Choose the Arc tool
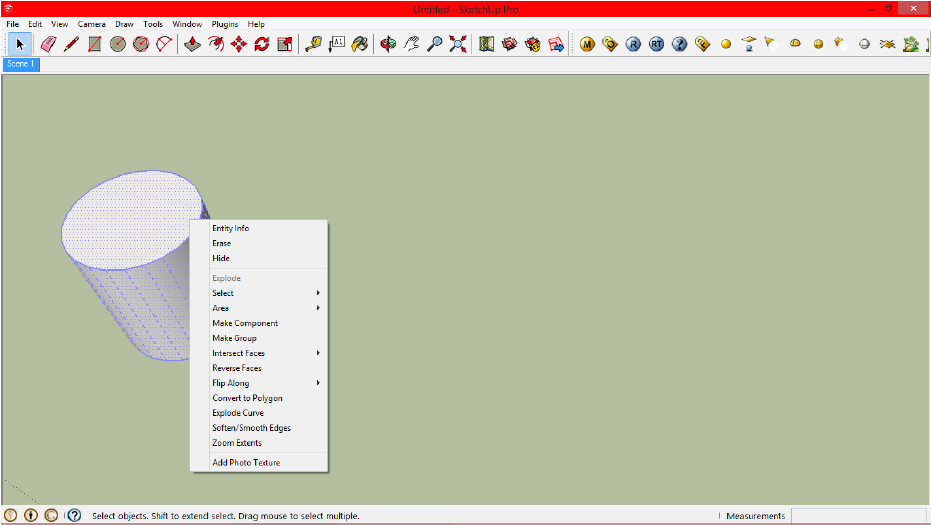931x525 pixels. (164, 44)
